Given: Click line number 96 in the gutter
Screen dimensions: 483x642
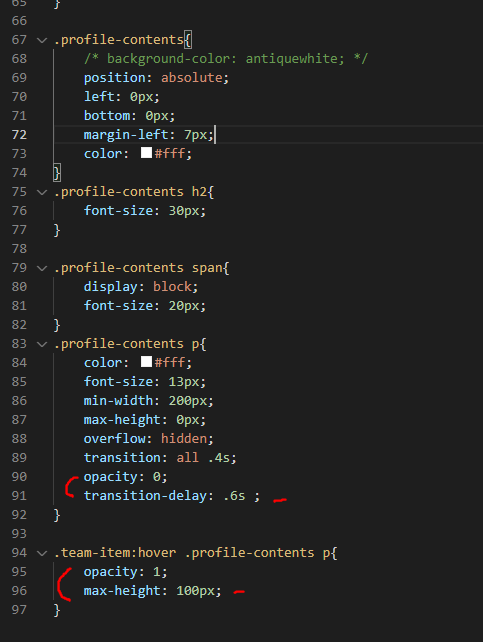Looking at the screenshot, I should click(x=19, y=591).
